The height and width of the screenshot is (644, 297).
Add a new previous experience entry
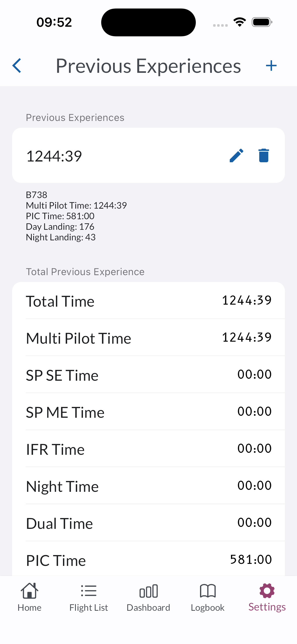(x=271, y=66)
